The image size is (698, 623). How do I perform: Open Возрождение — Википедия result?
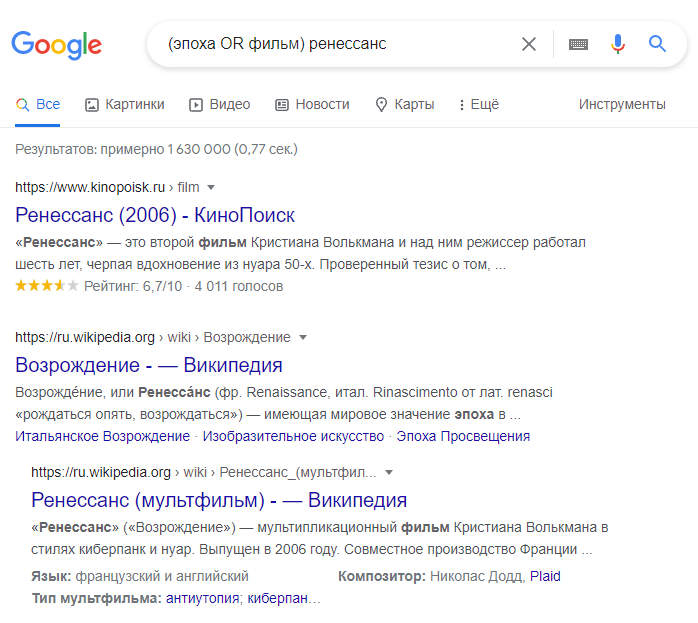[x=149, y=365]
